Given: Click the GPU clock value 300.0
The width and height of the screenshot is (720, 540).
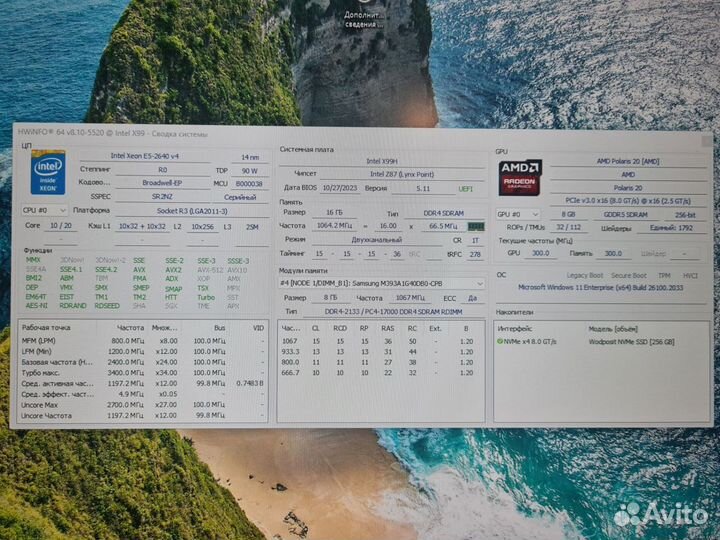Looking at the screenshot, I should [x=540, y=253].
